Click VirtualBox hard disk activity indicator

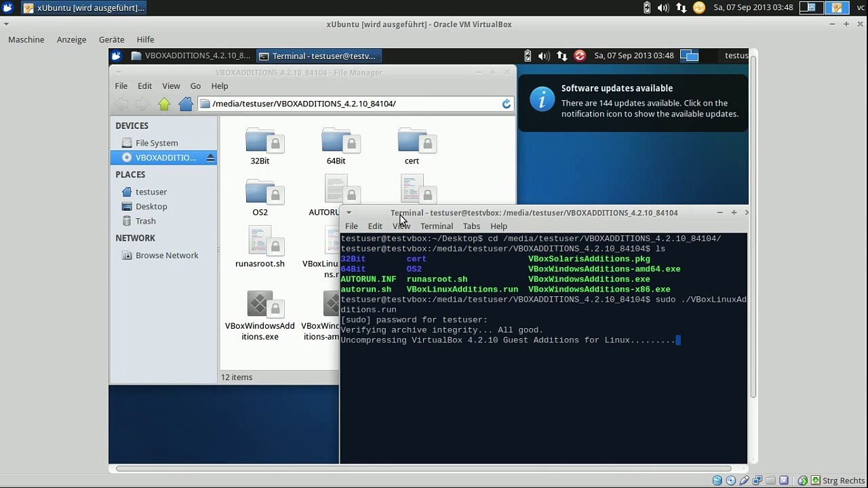click(x=717, y=481)
